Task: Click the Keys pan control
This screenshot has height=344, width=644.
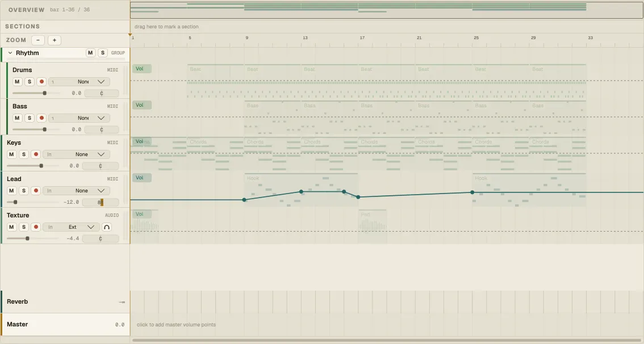Action: tap(101, 166)
